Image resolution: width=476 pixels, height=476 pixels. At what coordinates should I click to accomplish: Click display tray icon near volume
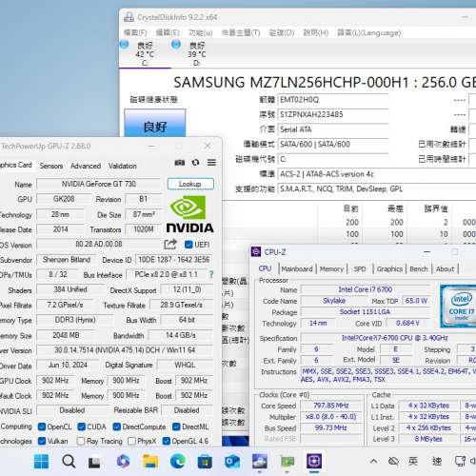[460, 461]
